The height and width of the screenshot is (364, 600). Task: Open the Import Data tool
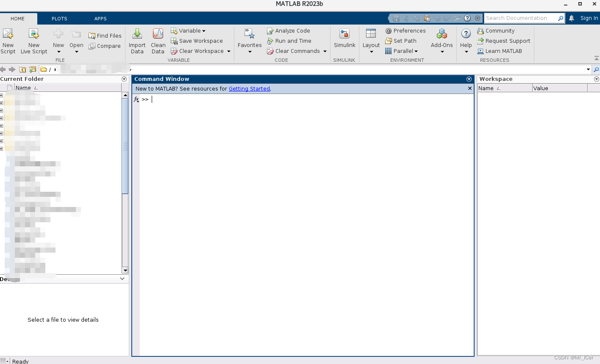click(x=137, y=41)
